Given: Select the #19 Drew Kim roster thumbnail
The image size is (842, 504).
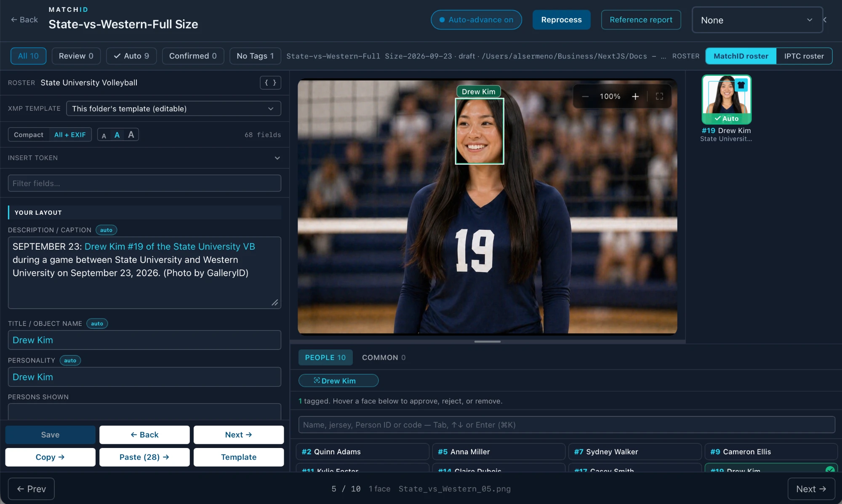Looking at the screenshot, I should pos(726,100).
